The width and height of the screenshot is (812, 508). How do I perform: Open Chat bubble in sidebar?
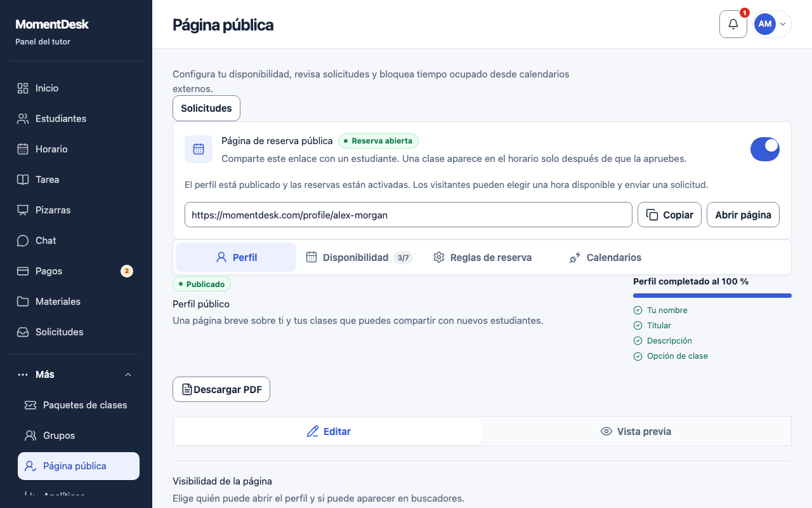76,241
